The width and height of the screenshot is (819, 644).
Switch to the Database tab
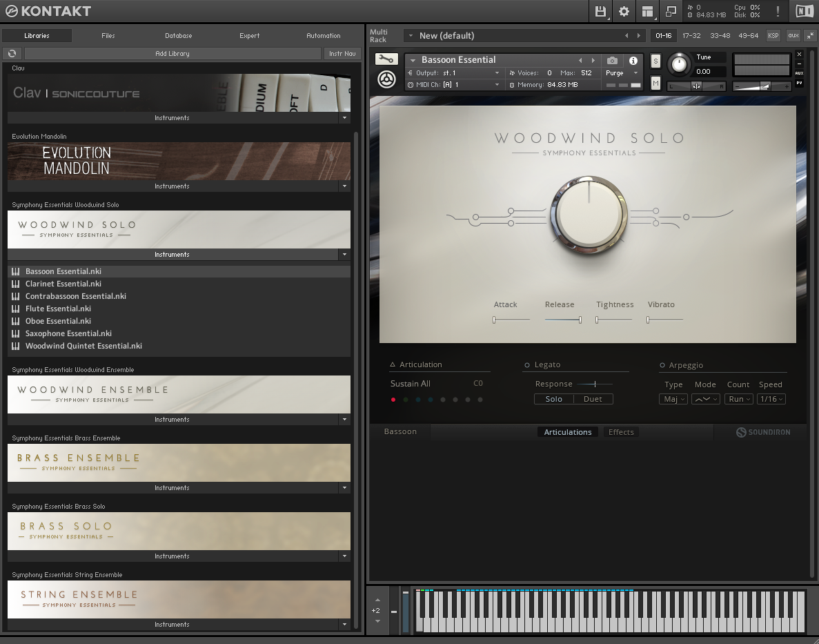(x=179, y=35)
